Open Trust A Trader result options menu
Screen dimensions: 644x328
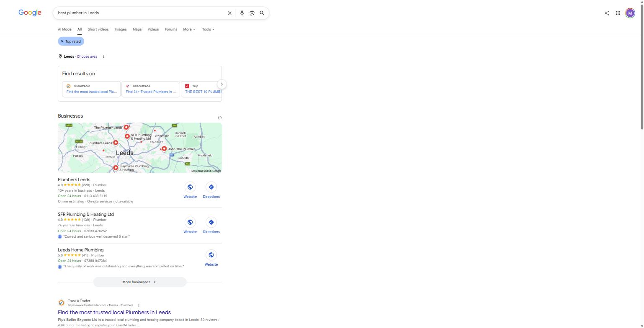tap(139, 305)
